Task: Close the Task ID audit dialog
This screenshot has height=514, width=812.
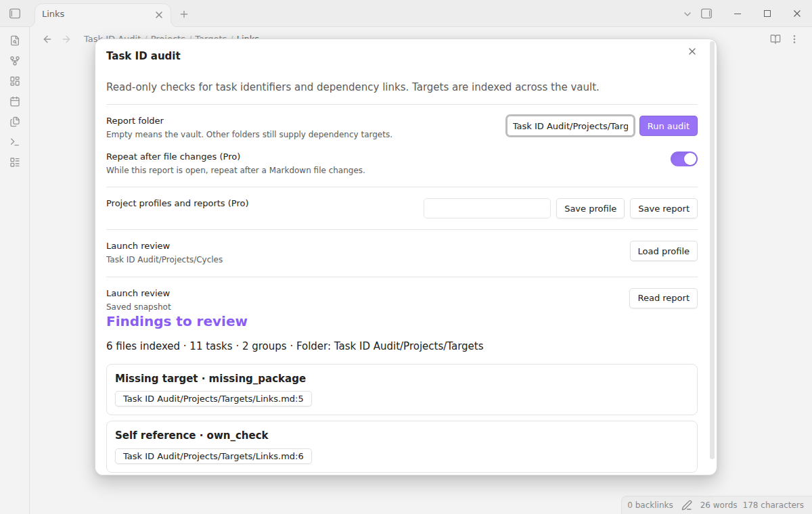Action: tap(692, 51)
